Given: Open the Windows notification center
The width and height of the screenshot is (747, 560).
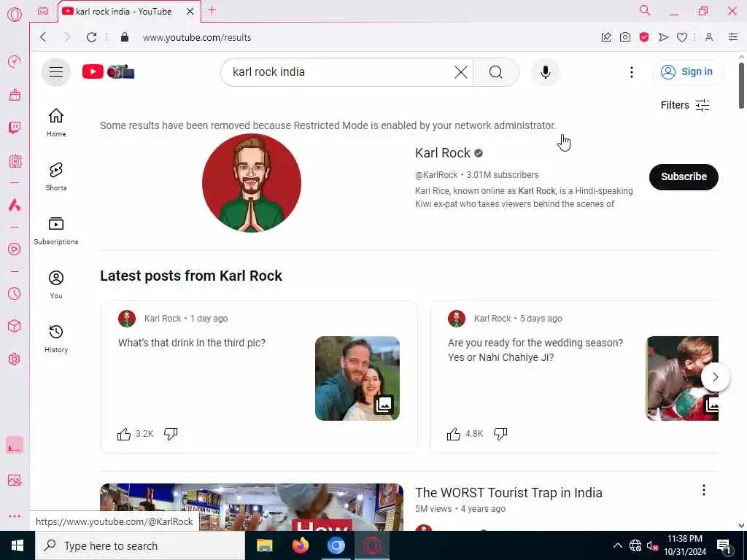Looking at the screenshot, I should click(x=724, y=546).
